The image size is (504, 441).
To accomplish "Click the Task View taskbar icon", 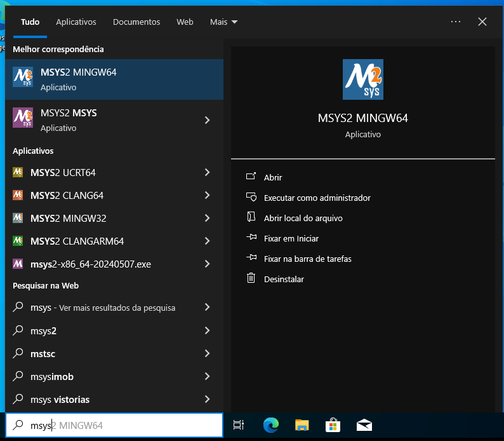I will tap(239, 425).
